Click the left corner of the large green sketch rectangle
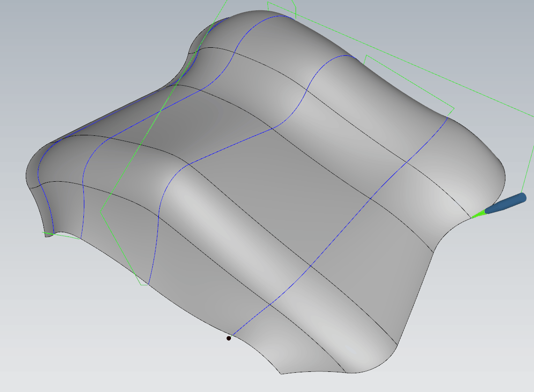Screen dimensions: 534x392 [100, 211]
